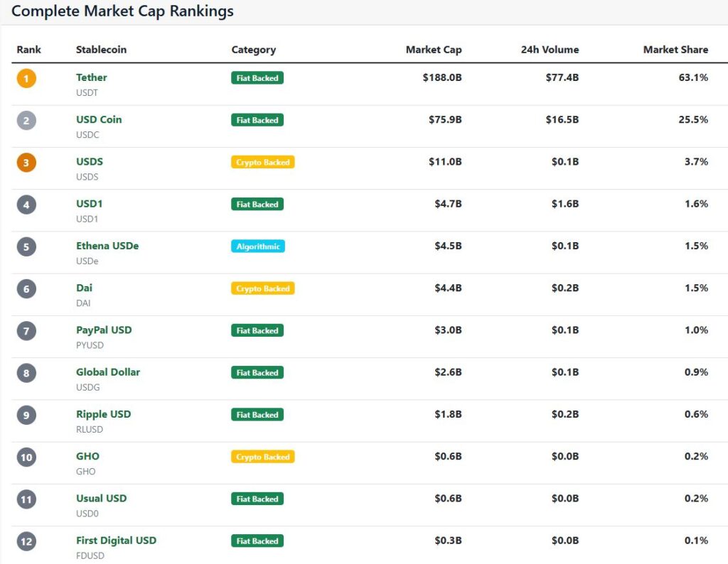Click the rank 6 badge
This screenshot has height=564, width=728.
click(26, 289)
